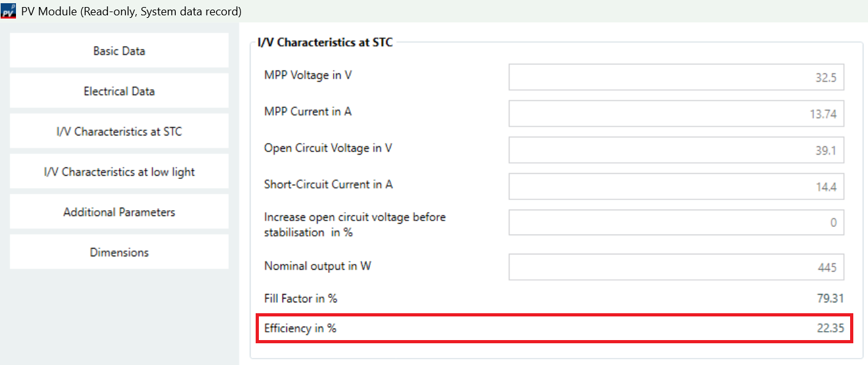
Task: Focus the MPP Current value box
Action: (x=676, y=114)
